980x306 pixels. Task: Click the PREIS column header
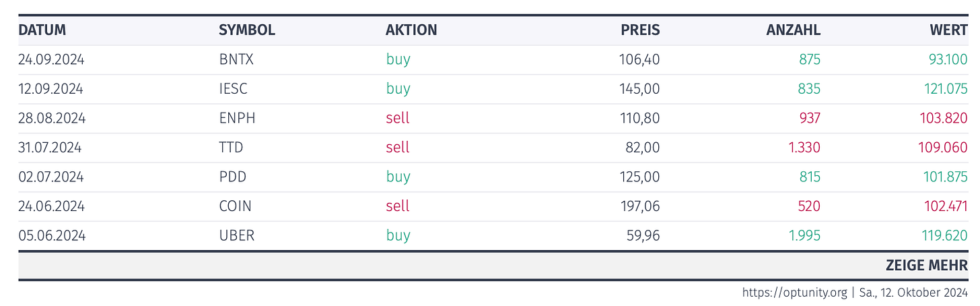[x=640, y=30]
